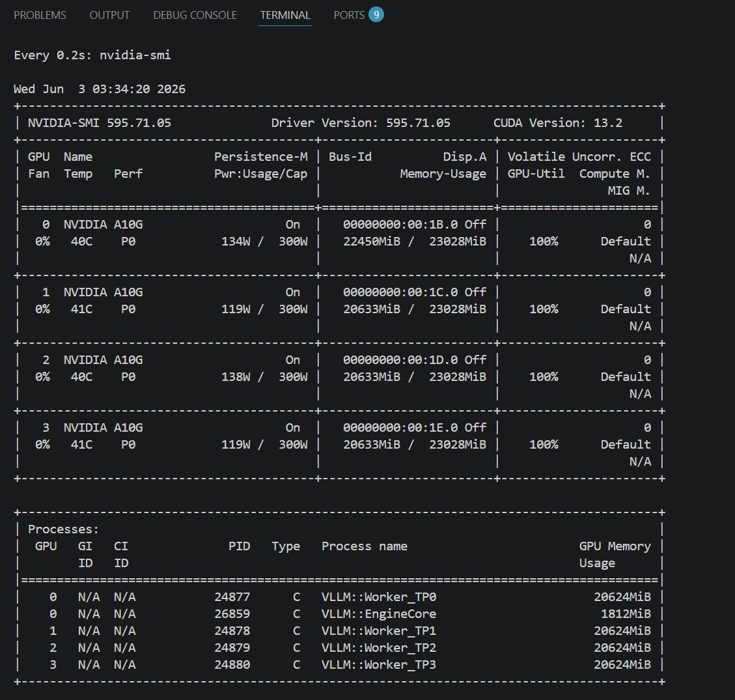This screenshot has height=700, width=735.
Task: Click bus ID '00000000:00:1D.0'
Action: pos(400,360)
